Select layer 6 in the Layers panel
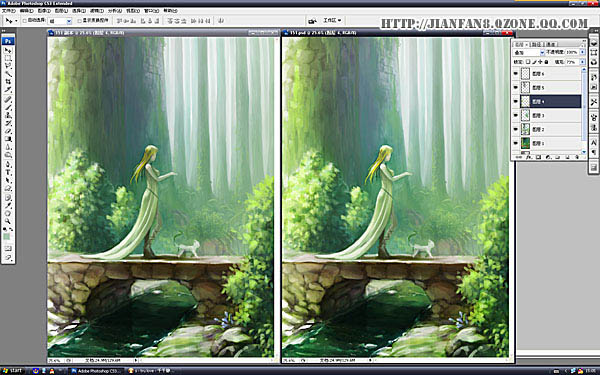600x375 pixels. pos(551,74)
